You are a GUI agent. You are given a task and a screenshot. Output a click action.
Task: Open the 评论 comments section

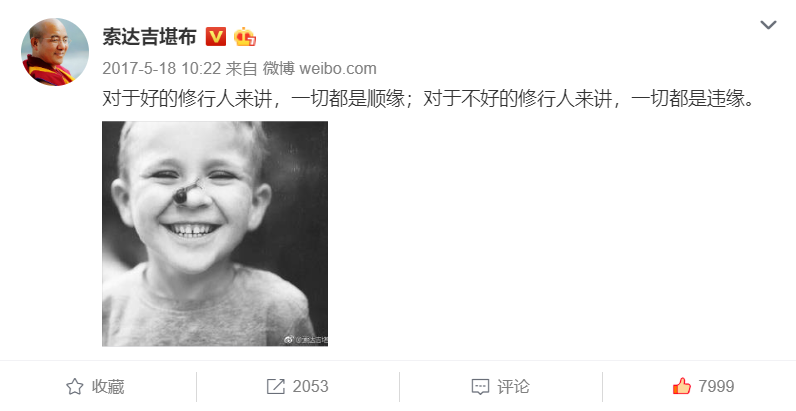[x=513, y=387]
